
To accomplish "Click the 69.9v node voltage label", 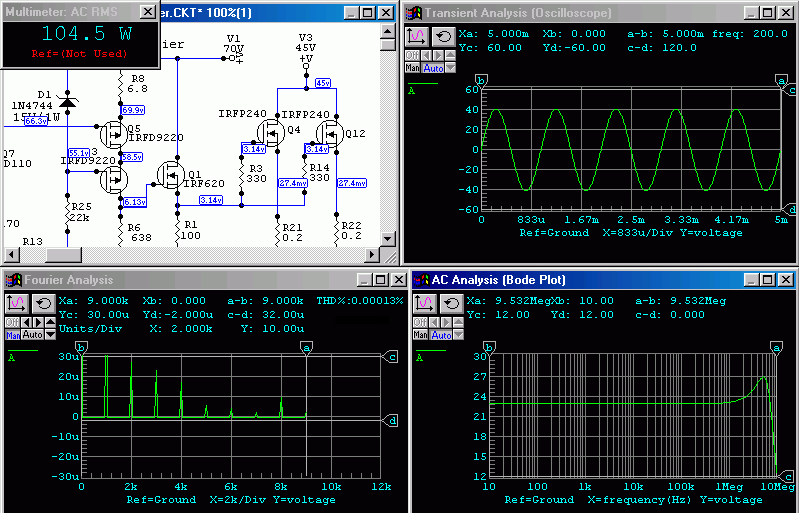I will point(133,110).
